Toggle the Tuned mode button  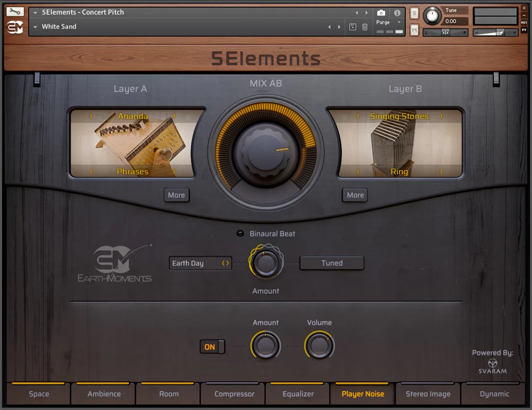point(332,263)
